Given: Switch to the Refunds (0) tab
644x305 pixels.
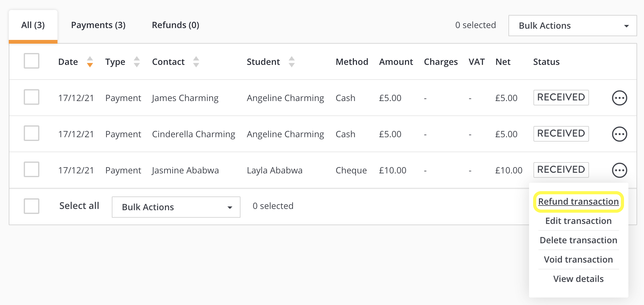Looking at the screenshot, I should [x=176, y=25].
